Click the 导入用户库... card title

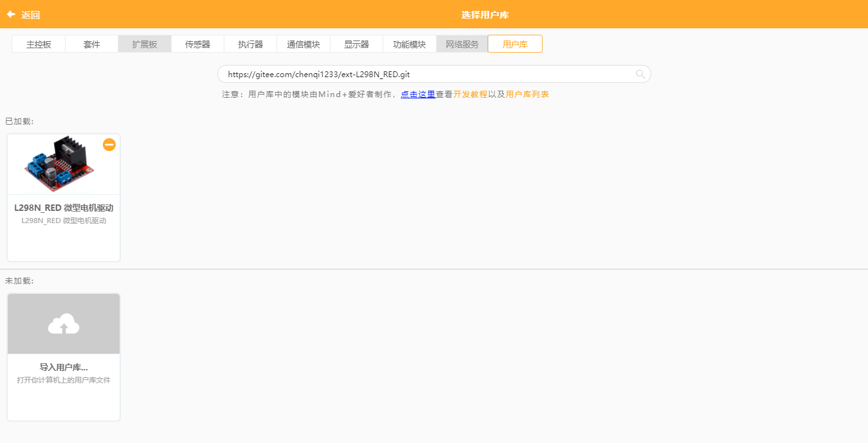(x=64, y=367)
